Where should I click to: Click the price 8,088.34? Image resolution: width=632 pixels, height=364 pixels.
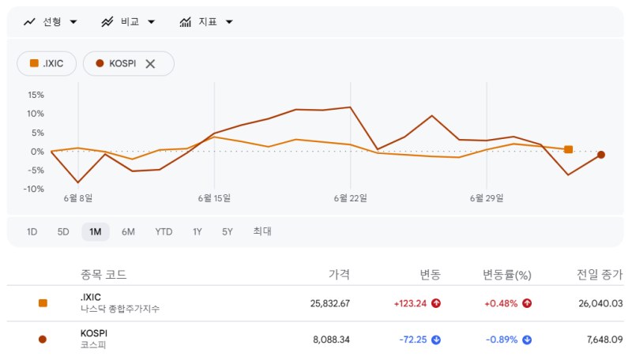pos(331,340)
